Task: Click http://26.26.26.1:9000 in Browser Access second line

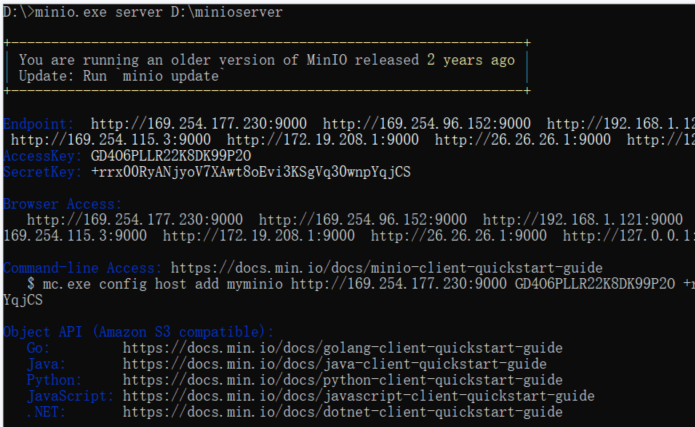Action: (458, 235)
